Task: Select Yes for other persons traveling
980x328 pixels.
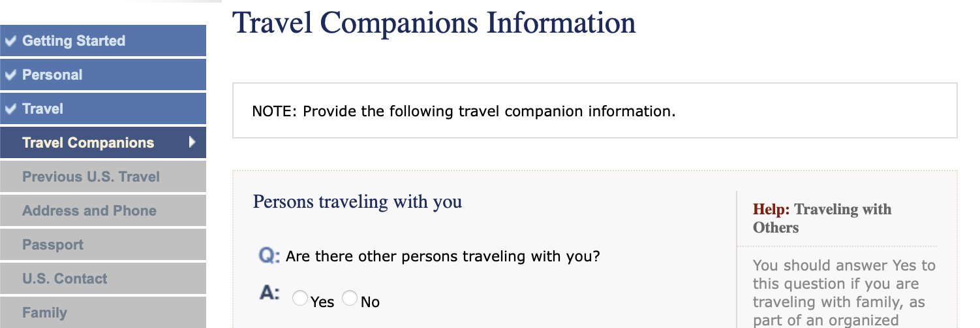Action: [x=300, y=298]
